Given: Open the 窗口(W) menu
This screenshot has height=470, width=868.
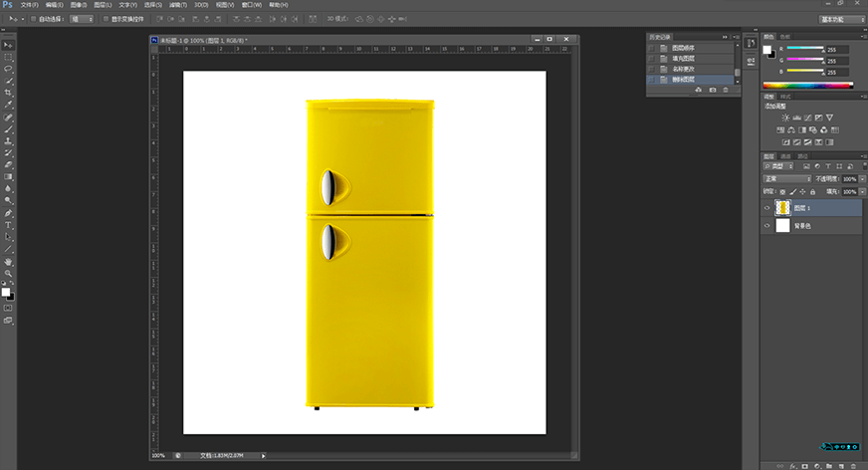Looking at the screenshot, I should (x=251, y=5).
